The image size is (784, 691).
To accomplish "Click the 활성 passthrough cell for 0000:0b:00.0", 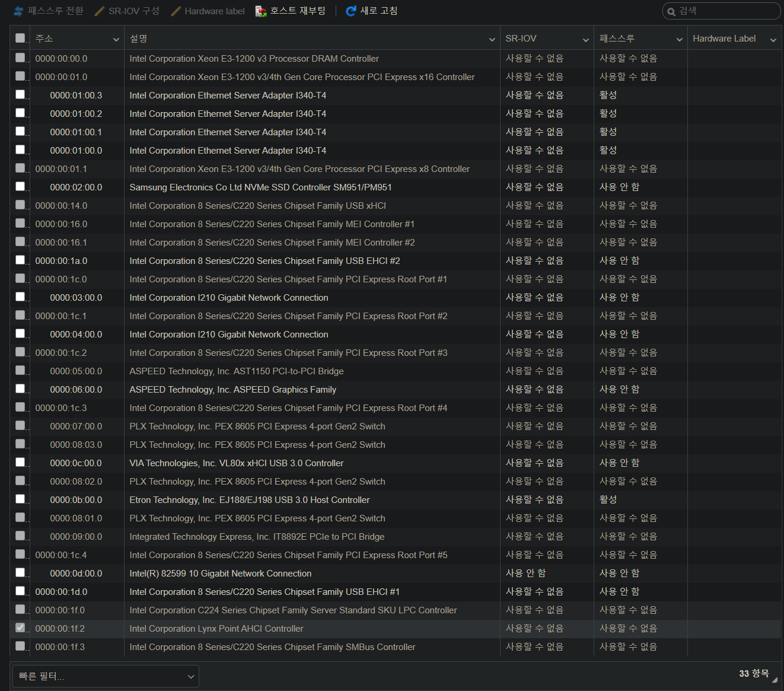I will coord(608,499).
